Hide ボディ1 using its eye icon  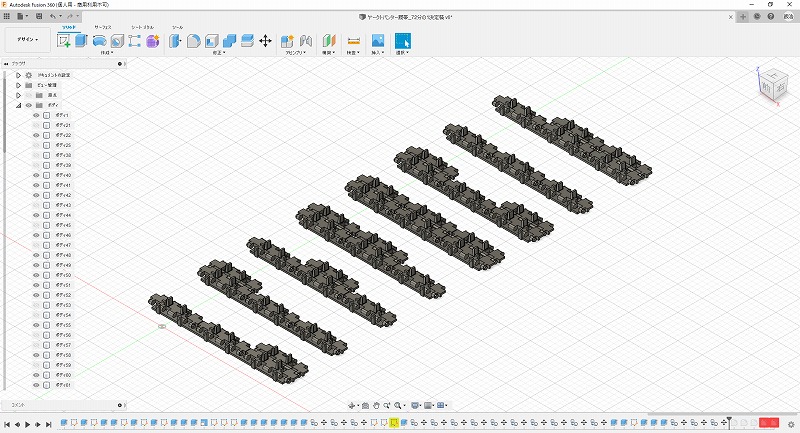pyautogui.click(x=36, y=115)
